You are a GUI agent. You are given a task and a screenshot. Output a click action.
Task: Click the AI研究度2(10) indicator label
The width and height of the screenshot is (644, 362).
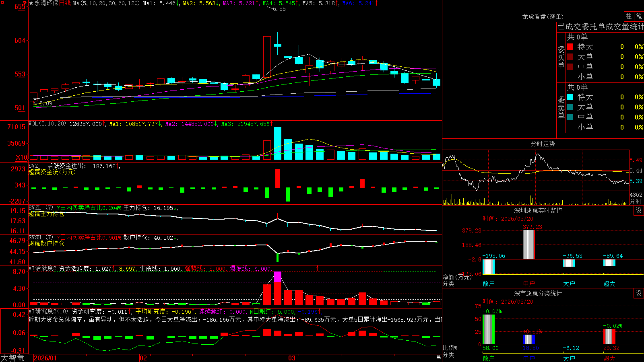(x=48, y=311)
